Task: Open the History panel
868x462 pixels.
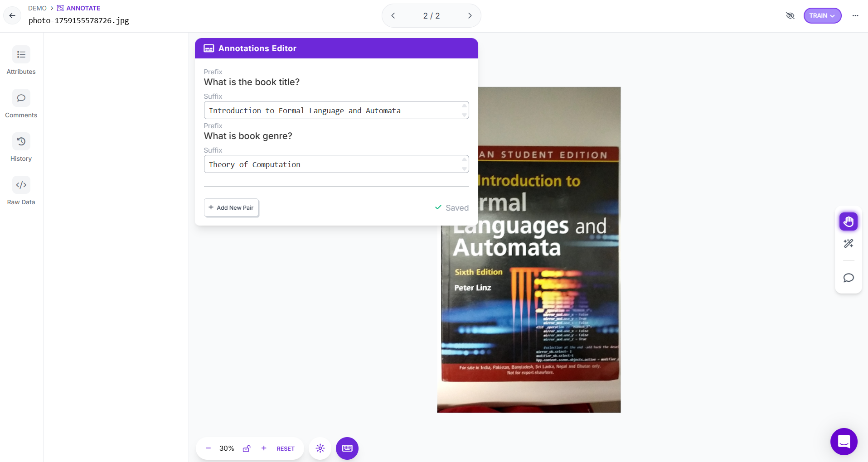Action: click(x=21, y=147)
